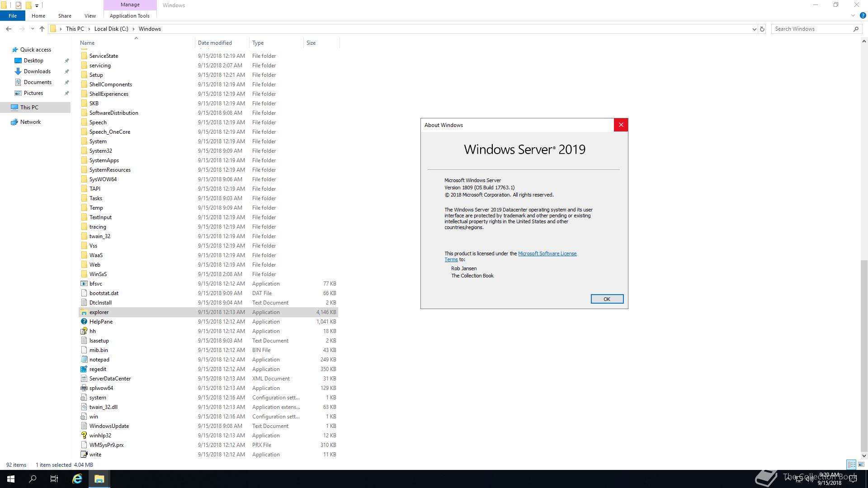Select Pictures in navigation pane
Screen dimensions: 868x488
tap(33, 93)
